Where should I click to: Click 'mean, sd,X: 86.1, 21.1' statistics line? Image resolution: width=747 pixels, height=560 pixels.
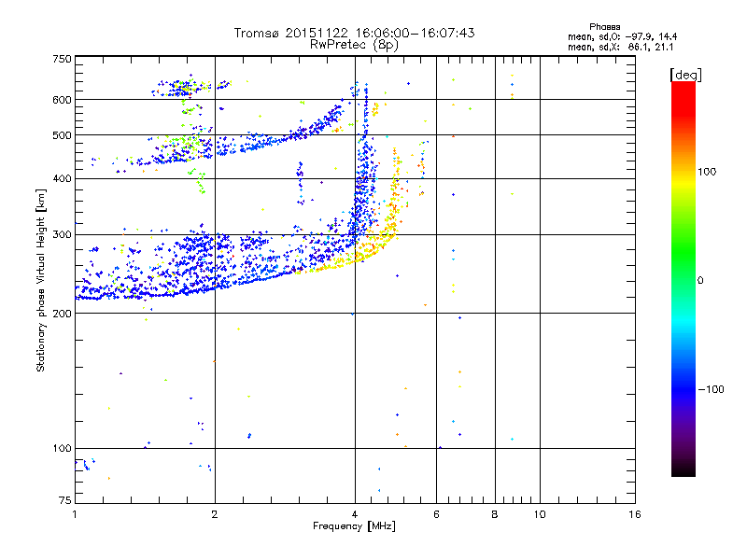pyautogui.click(x=621, y=47)
